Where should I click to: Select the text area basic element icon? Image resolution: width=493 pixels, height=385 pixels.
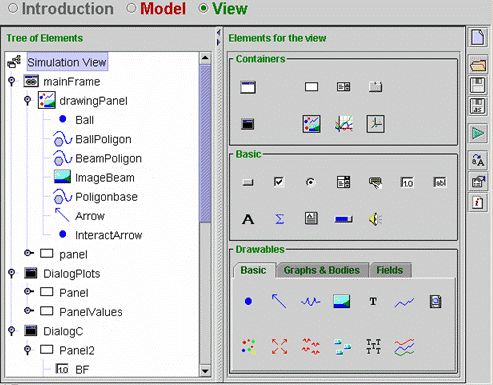[x=311, y=218]
